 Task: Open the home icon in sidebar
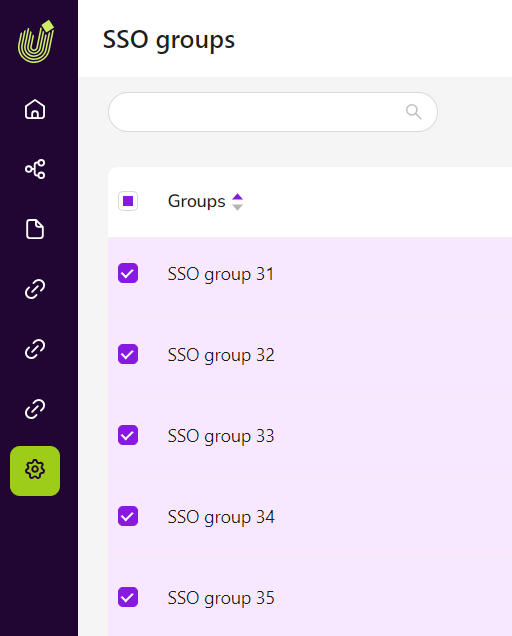tap(35, 109)
